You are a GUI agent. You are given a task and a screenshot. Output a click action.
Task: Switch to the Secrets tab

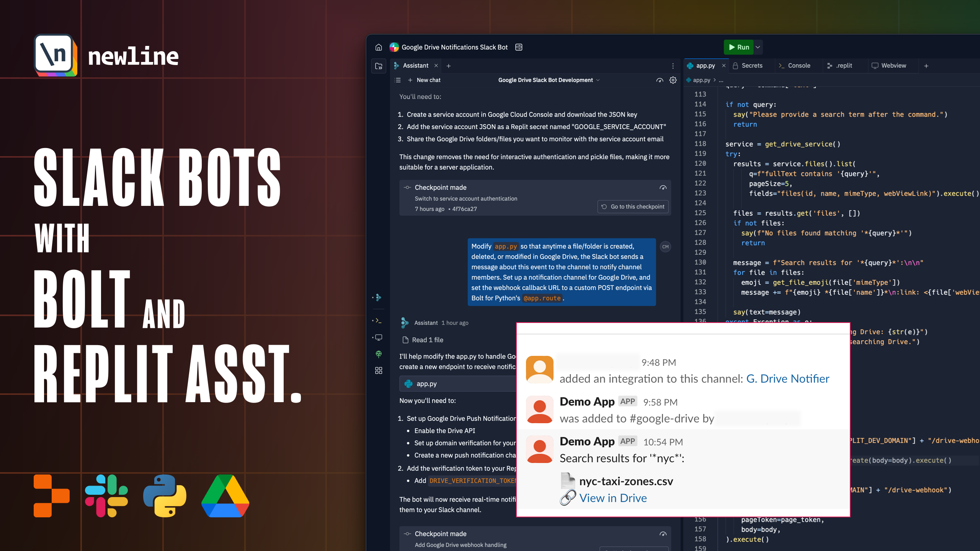751,66
